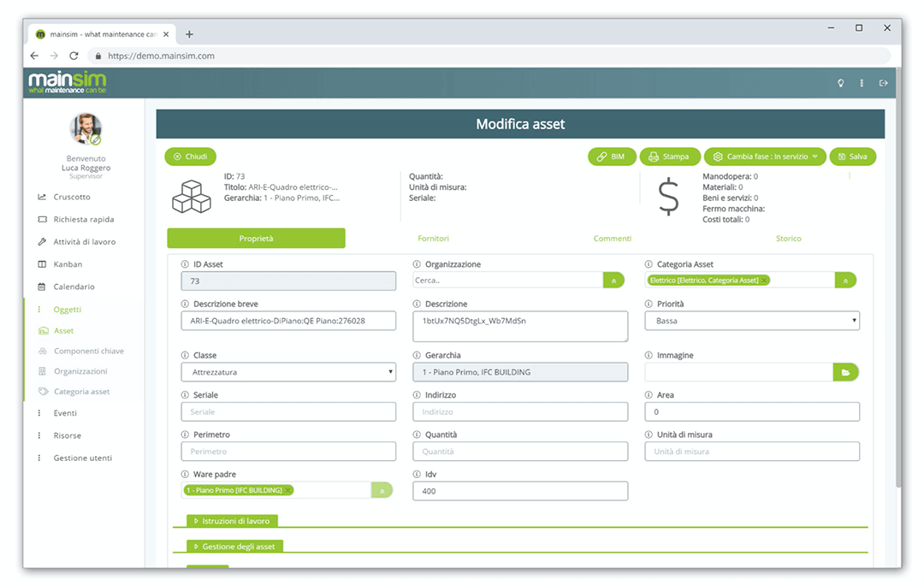Click the asset cubes icon

pyautogui.click(x=192, y=197)
